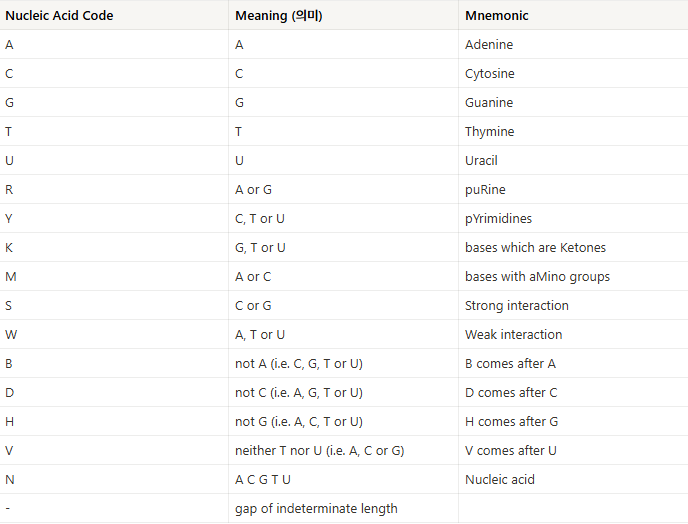Select the "pYrimidines" cell
This screenshot has height=524, width=688.
[x=499, y=219]
